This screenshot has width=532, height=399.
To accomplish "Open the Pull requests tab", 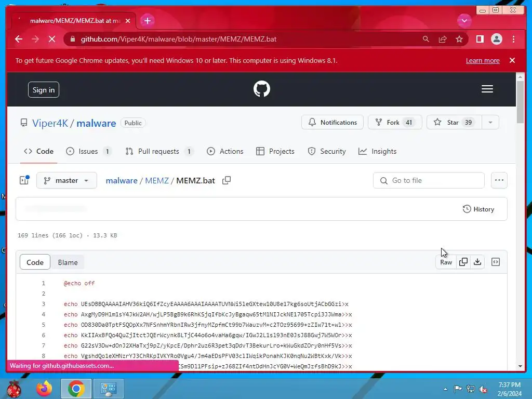I will pos(159,151).
